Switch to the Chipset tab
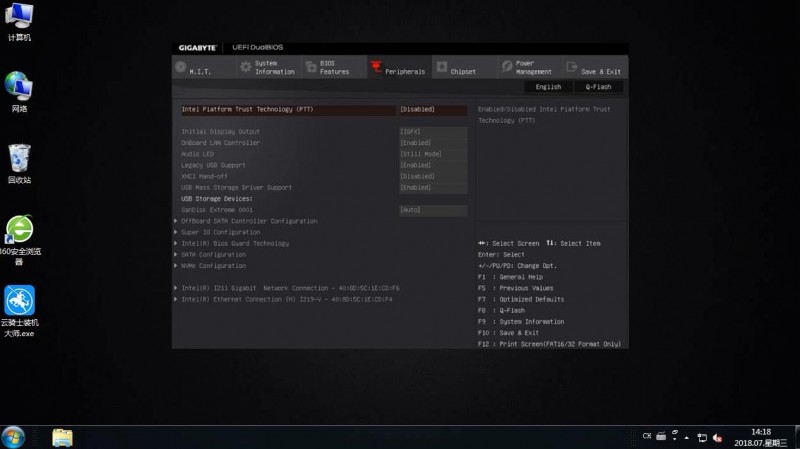The image size is (800, 449). (464, 67)
